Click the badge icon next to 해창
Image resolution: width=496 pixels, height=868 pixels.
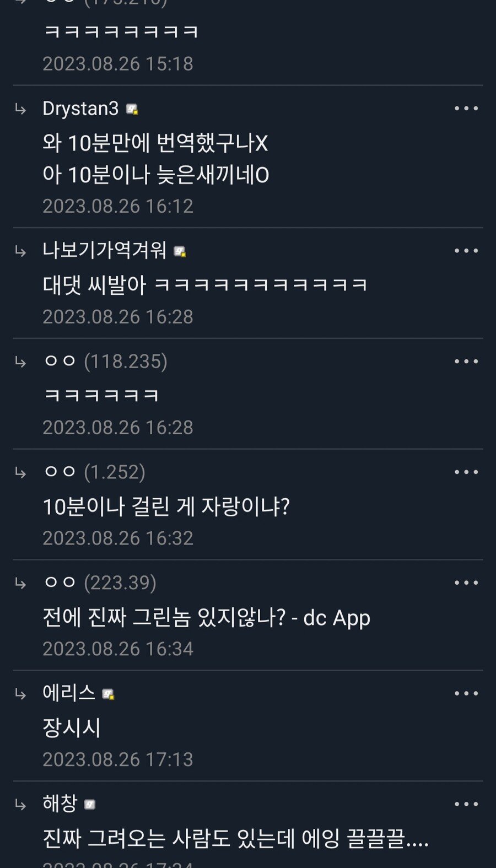click(x=90, y=805)
